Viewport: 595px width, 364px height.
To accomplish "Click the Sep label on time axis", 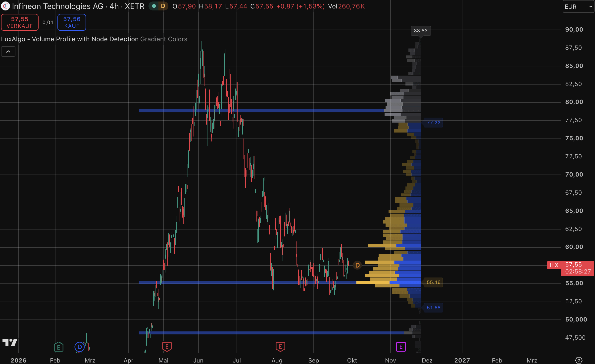I will 314,361.
